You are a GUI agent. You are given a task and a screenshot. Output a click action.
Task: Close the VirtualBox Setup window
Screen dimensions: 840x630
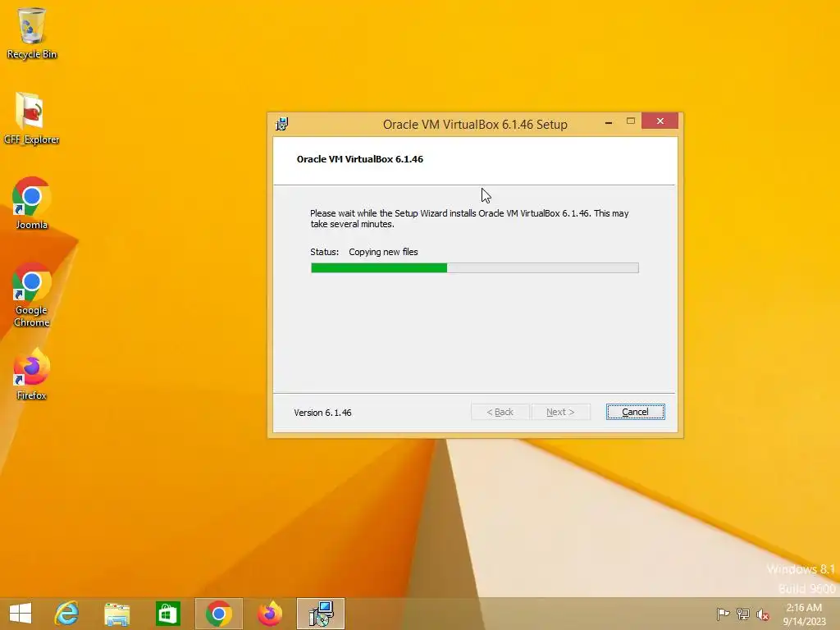[660, 121]
